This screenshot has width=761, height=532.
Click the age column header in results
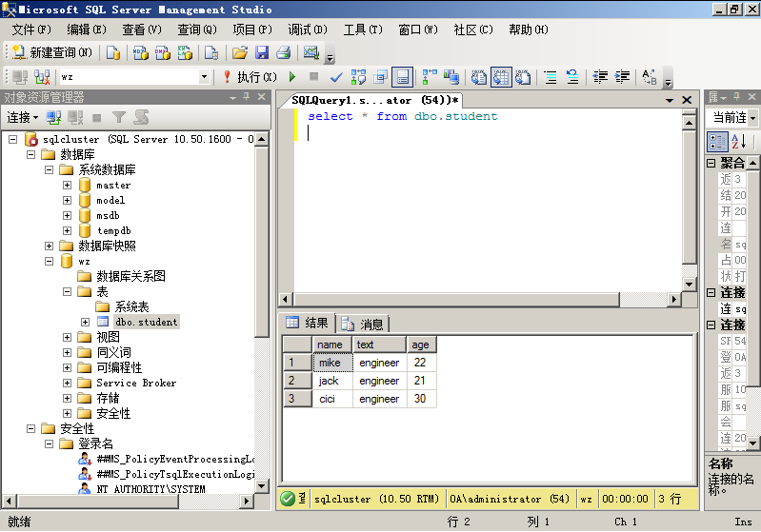click(421, 345)
